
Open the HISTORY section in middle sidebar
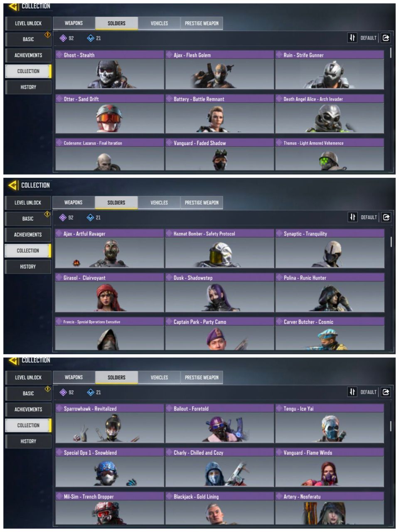coord(28,267)
